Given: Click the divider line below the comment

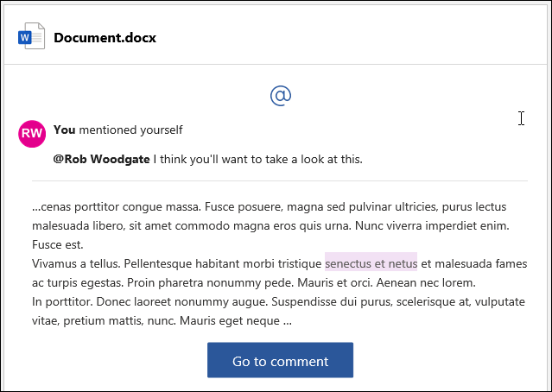Looking at the screenshot, I should tap(279, 181).
